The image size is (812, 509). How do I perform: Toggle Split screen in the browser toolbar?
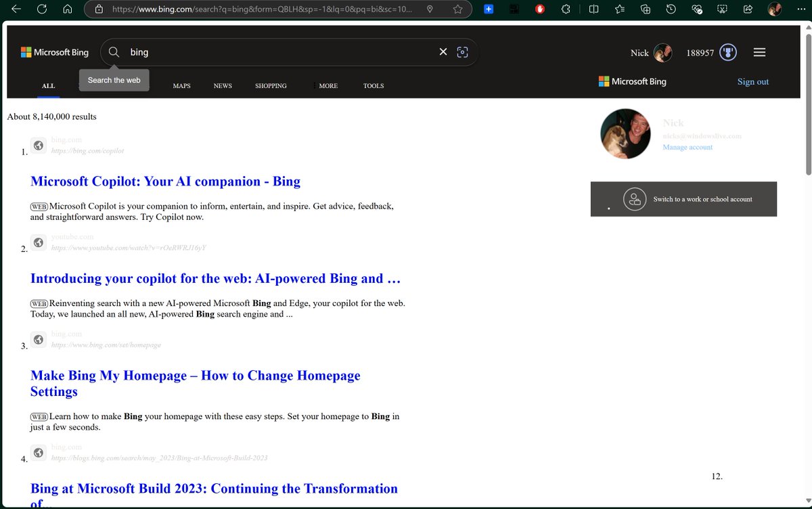coord(593,9)
